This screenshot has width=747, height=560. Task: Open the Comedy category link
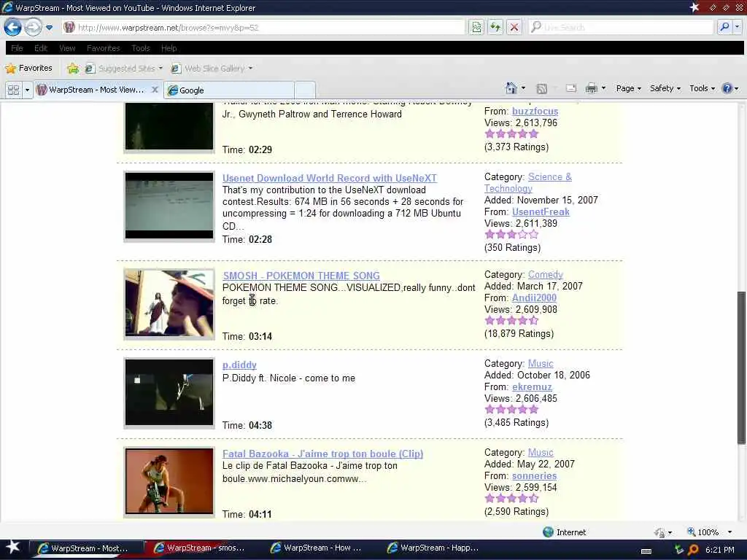[x=545, y=275]
